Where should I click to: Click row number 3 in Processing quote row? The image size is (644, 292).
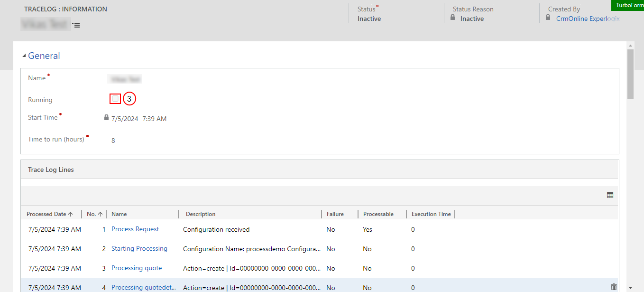point(104,268)
